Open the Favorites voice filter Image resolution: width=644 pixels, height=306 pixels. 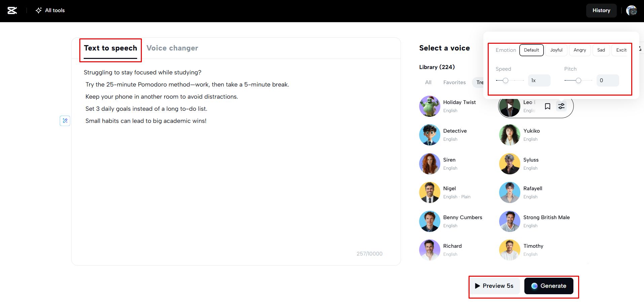(454, 82)
